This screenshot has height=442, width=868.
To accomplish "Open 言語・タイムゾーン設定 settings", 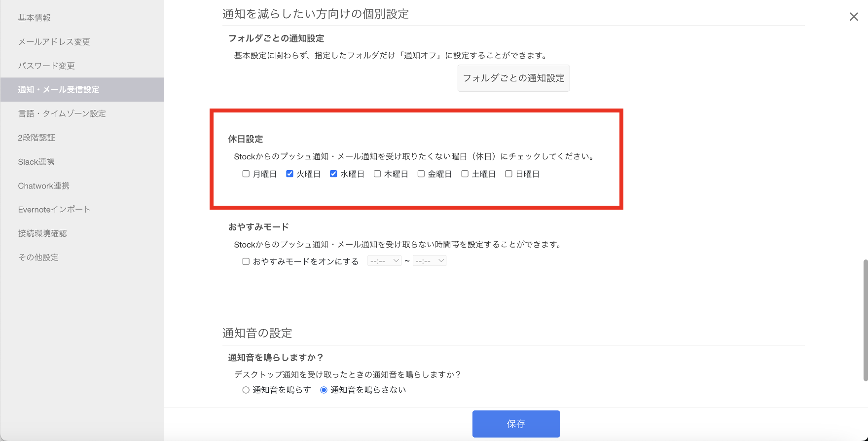I will click(63, 113).
